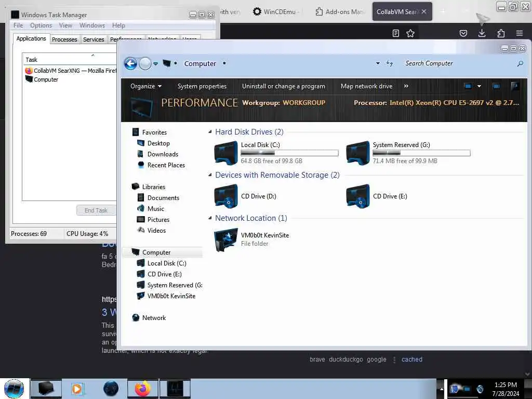The height and width of the screenshot is (399, 532).
Task: Select Computer in the navigation pane
Action: click(x=156, y=252)
